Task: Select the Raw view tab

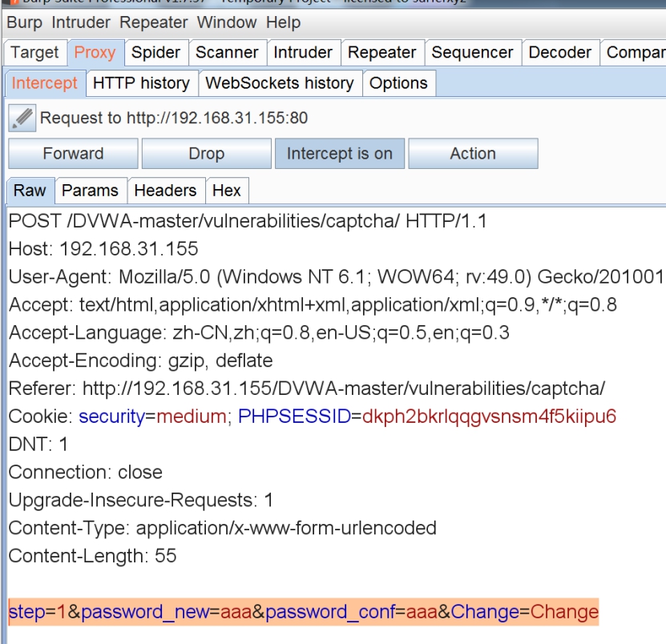Action: (x=30, y=191)
